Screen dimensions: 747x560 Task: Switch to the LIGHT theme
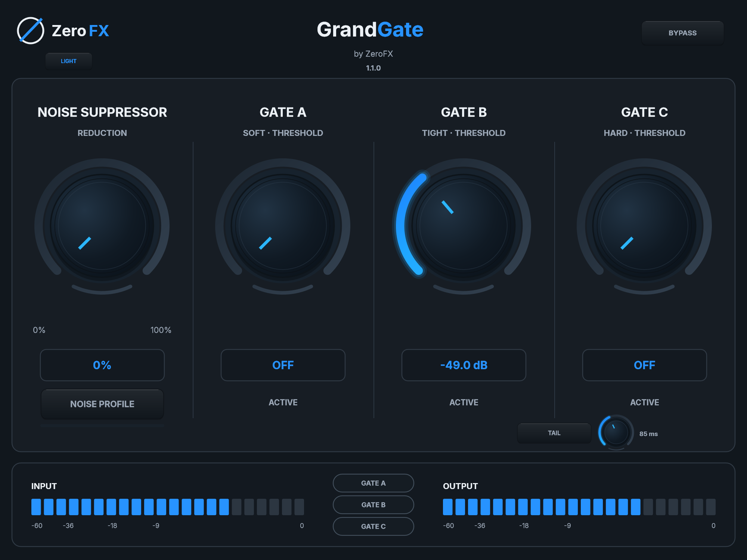pos(69,61)
